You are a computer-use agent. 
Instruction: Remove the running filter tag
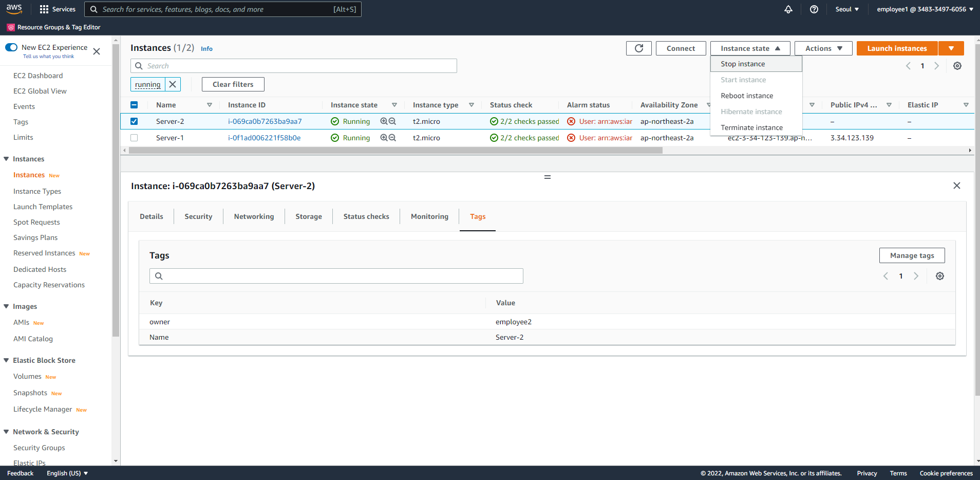coord(173,84)
